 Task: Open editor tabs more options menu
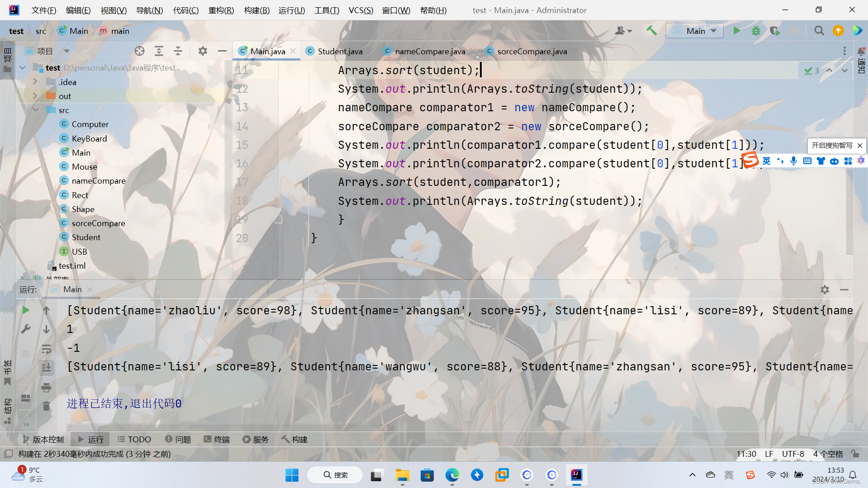[x=844, y=51]
